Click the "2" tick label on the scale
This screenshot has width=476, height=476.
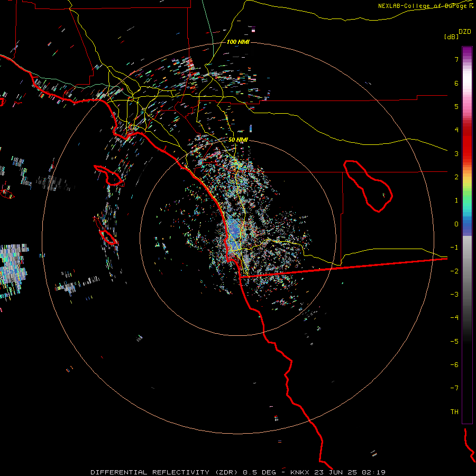pos(456,177)
